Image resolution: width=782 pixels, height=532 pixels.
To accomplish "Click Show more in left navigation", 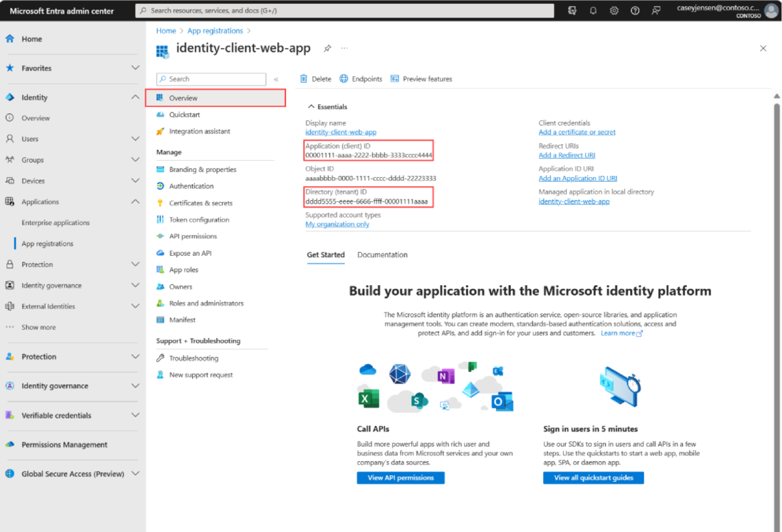I will [x=38, y=328].
